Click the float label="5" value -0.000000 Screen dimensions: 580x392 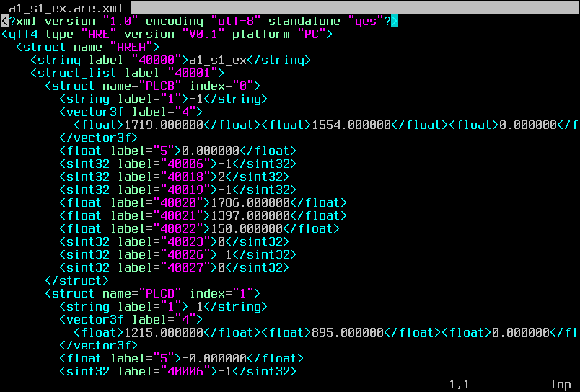pyautogui.click(x=214, y=358)
